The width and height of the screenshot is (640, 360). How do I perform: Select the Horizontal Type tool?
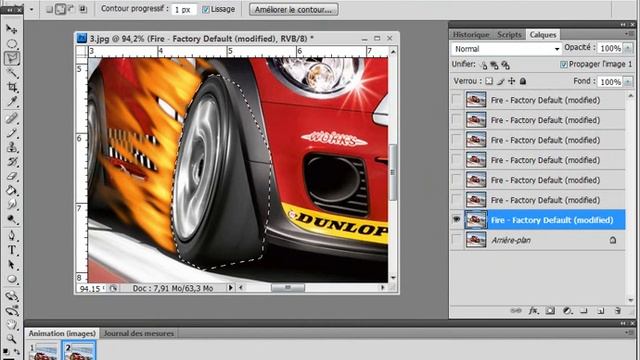(x=11, y=250)
